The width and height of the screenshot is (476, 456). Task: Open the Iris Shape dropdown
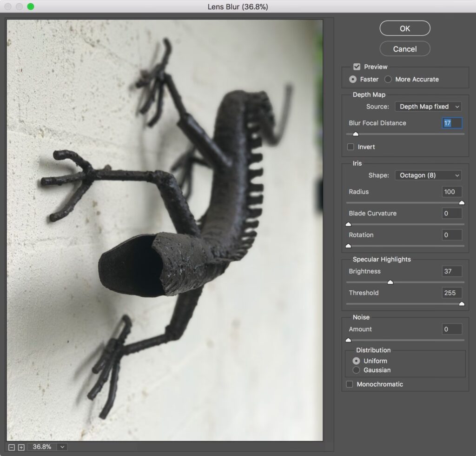pos(428,175)
